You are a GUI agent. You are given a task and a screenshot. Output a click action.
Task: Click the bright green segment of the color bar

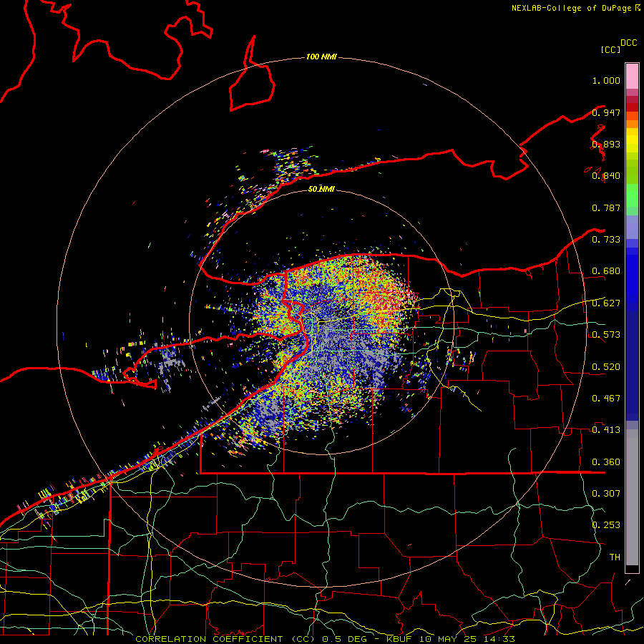tap(632, 195)
